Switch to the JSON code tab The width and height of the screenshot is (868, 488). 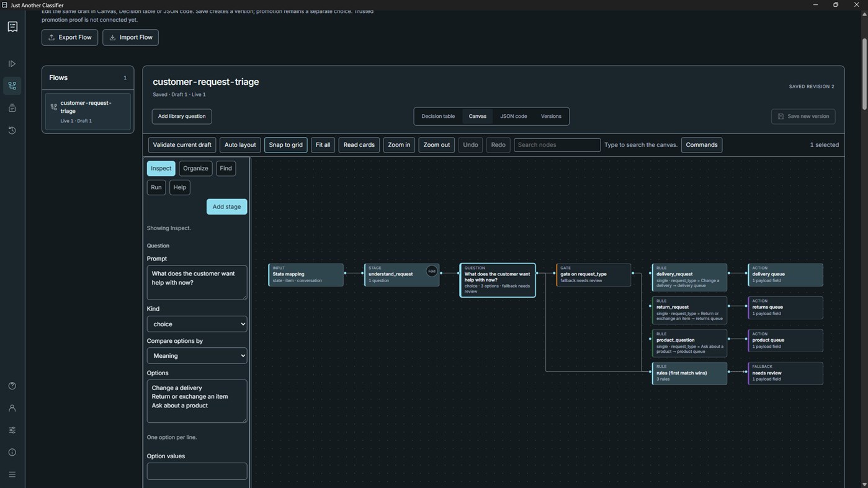tap(514, 117)
